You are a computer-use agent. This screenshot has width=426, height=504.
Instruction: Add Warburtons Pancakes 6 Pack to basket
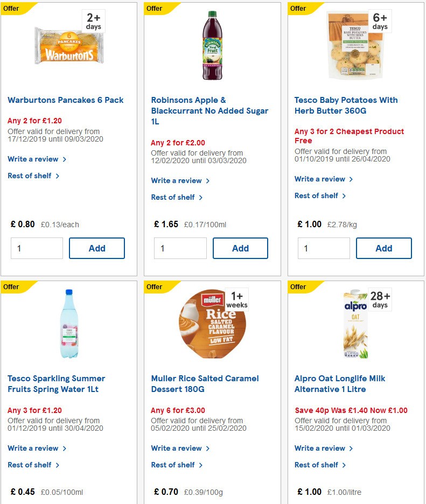pyautogui.click(x=97, y=248)
